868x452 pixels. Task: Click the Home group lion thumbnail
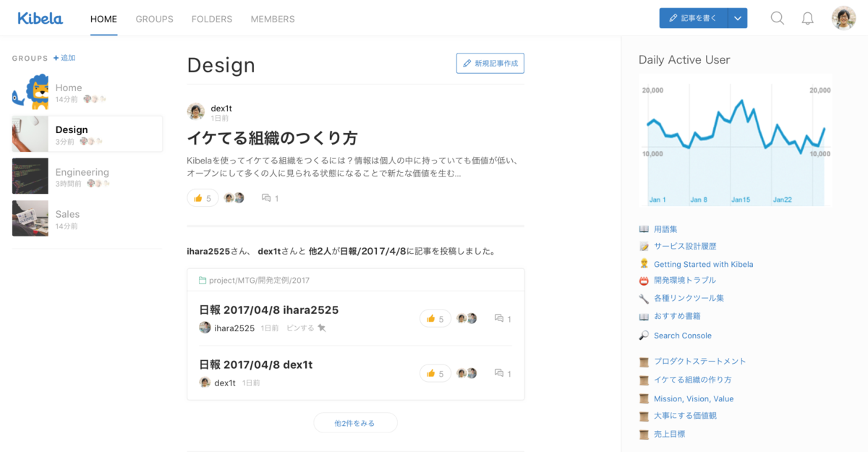30,92
